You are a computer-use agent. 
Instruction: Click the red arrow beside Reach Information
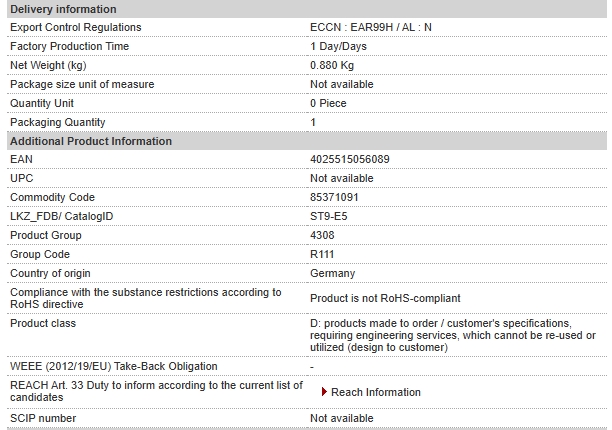(324, 392)
